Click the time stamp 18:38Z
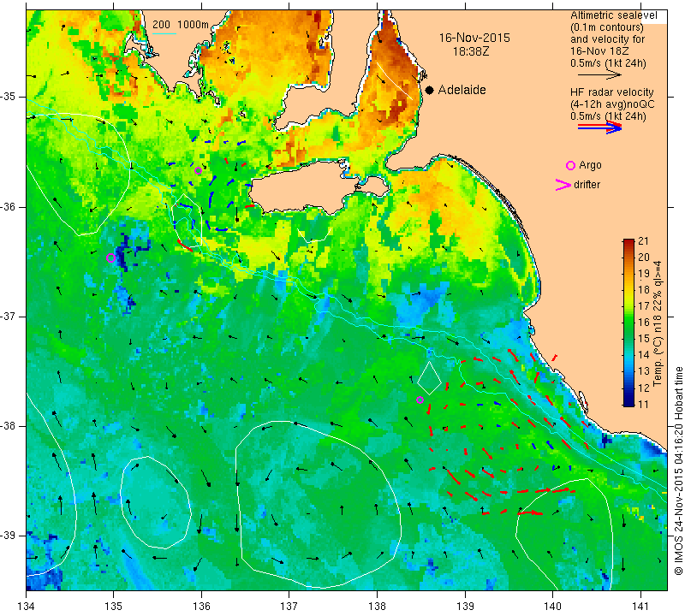This screenshot has width=685, height=616. [471, 51]
